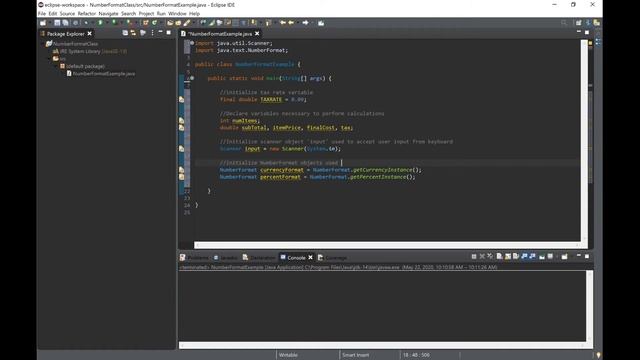Close the Package Explorer tab

pyautogui.click(x=90, y=33)
